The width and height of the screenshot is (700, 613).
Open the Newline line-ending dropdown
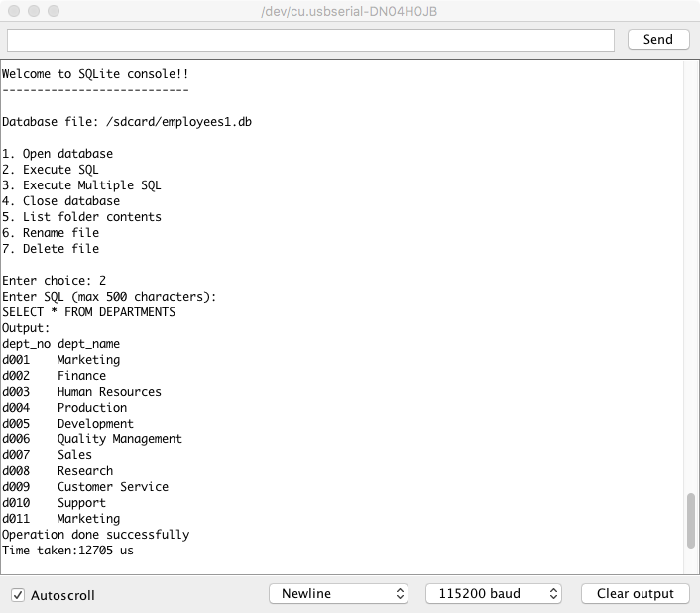click(x=338, y=594)
